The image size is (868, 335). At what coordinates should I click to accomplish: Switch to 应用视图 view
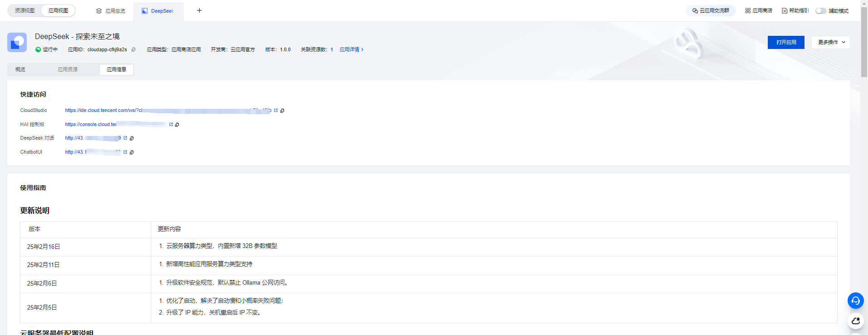coord(58,10)
